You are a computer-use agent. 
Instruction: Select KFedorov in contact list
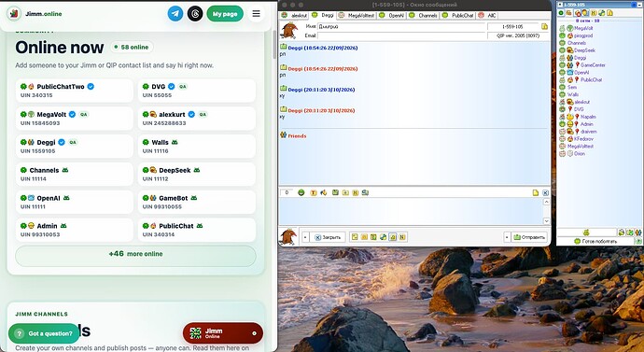pyautogui.click(x=583, y=139)
